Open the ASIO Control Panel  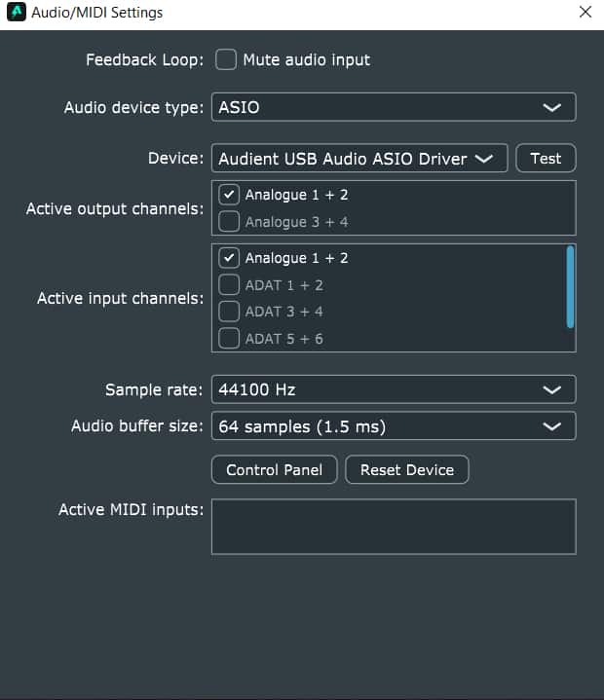tap(274, 470)
